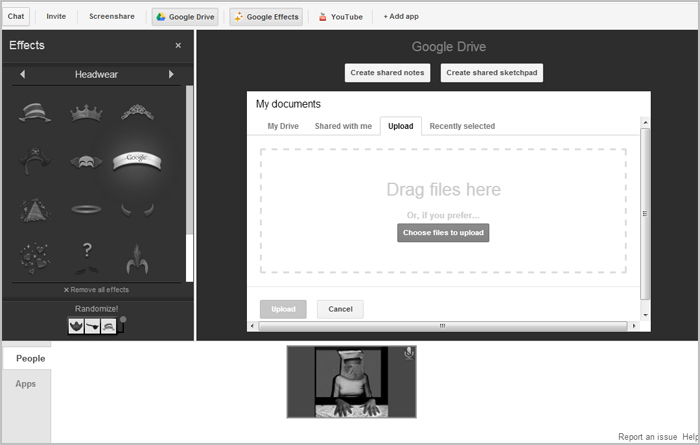Go to previous effects category
This screenshot has height=445, width=700.
[23, 74]
